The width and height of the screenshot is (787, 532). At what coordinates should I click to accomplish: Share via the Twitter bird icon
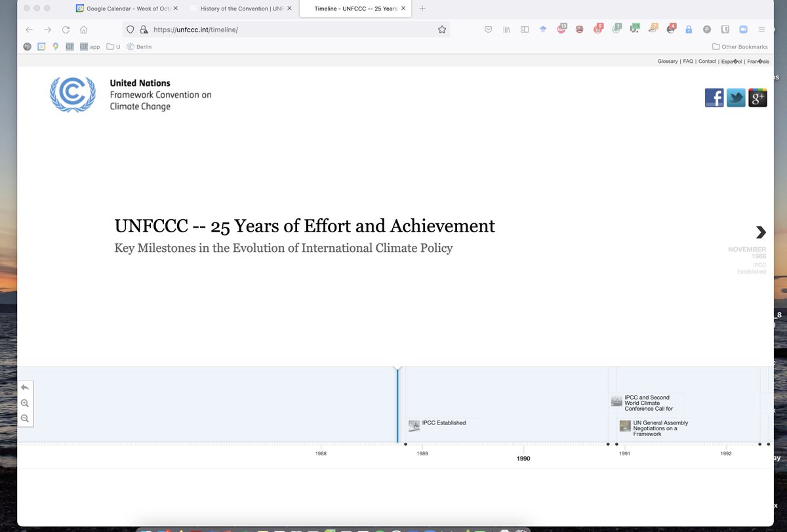[736, 98]
